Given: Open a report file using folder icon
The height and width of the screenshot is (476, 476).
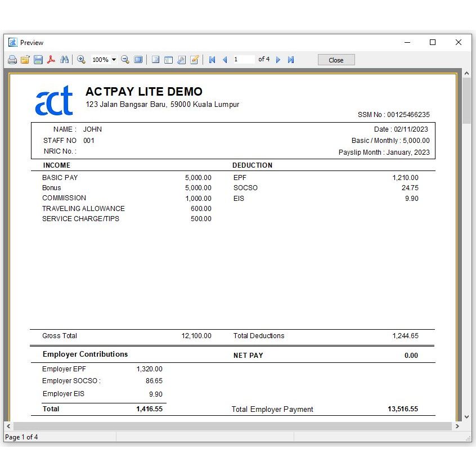Looking at the screenshot, I should 25,60.
